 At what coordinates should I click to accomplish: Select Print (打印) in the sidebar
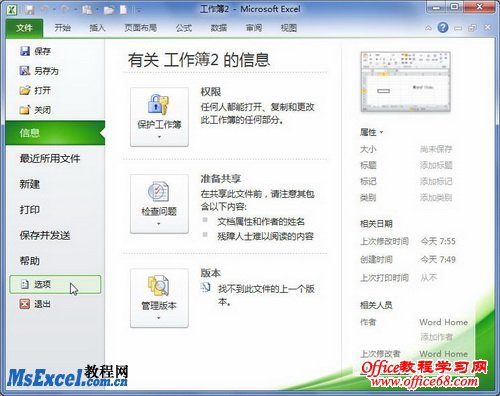30,210
